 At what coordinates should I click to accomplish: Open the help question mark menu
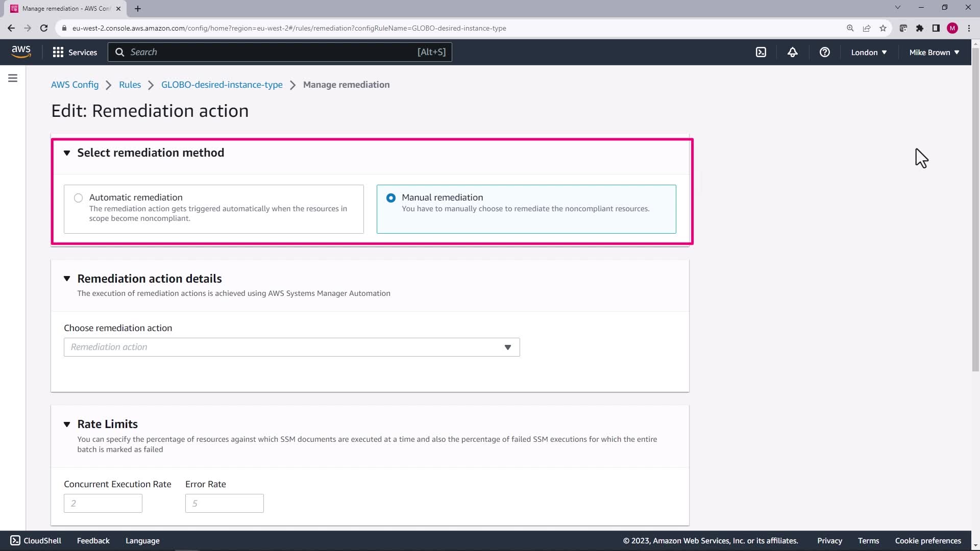tap(824, 52)
